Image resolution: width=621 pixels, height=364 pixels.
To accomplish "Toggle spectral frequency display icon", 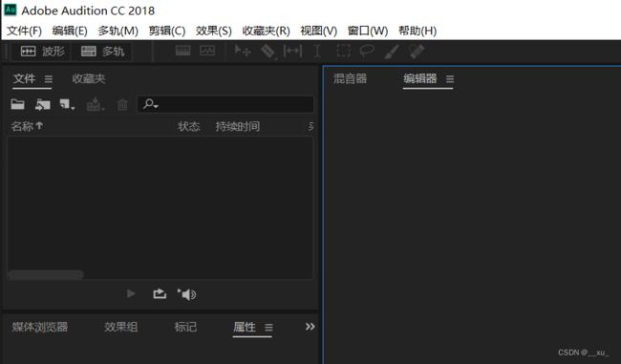I will tap(183, 51).
